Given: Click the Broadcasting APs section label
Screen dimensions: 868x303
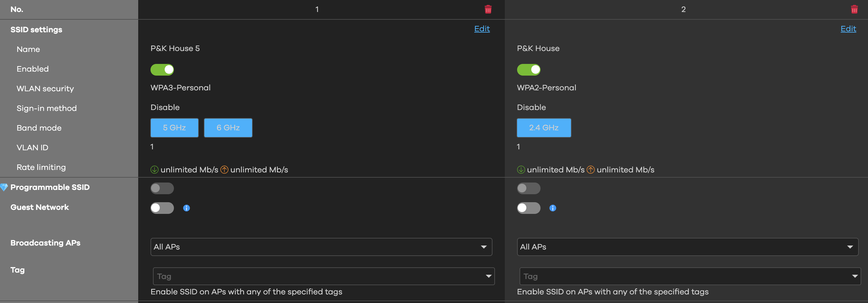Looking at the screenshot, I should pyautogui.click(x=46, y=243).
